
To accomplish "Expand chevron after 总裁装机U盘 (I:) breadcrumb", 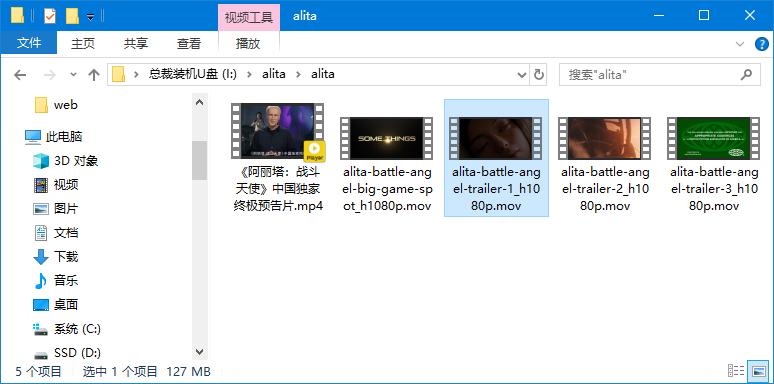I will (250, 75).
